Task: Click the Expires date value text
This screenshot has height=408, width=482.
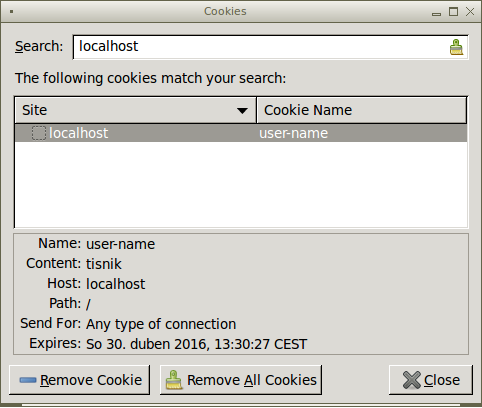Action: tap(196, 344)
